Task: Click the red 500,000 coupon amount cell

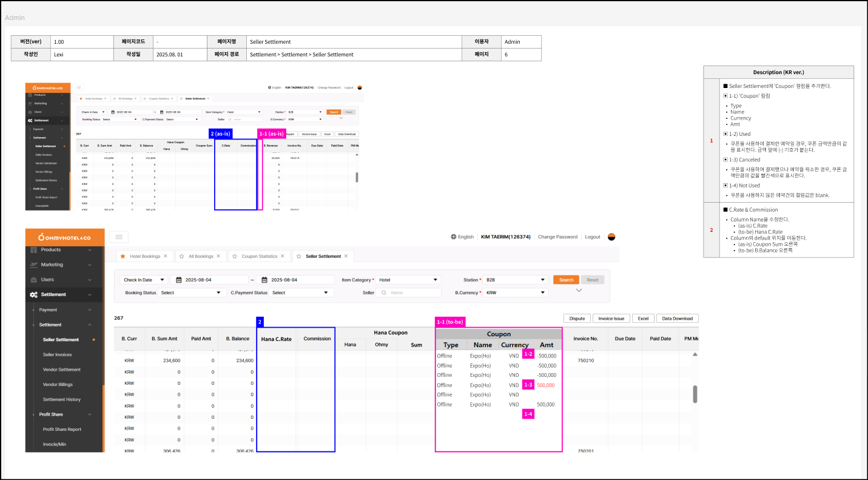Action: pyautogui.click(x=545, y=385)
